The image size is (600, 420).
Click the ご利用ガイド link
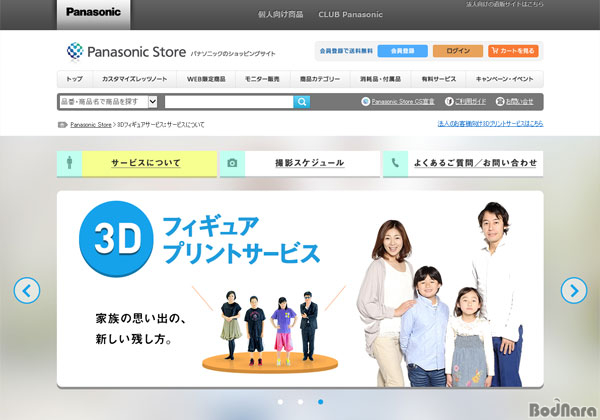[470, 101]
